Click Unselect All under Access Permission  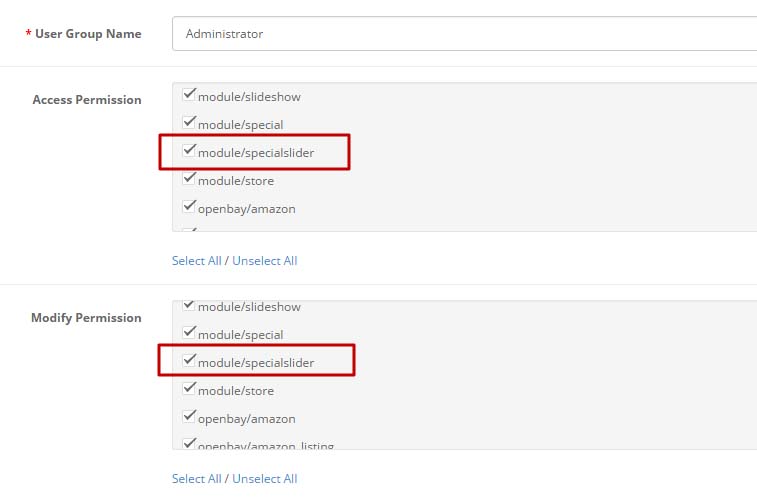pos(264,261)
